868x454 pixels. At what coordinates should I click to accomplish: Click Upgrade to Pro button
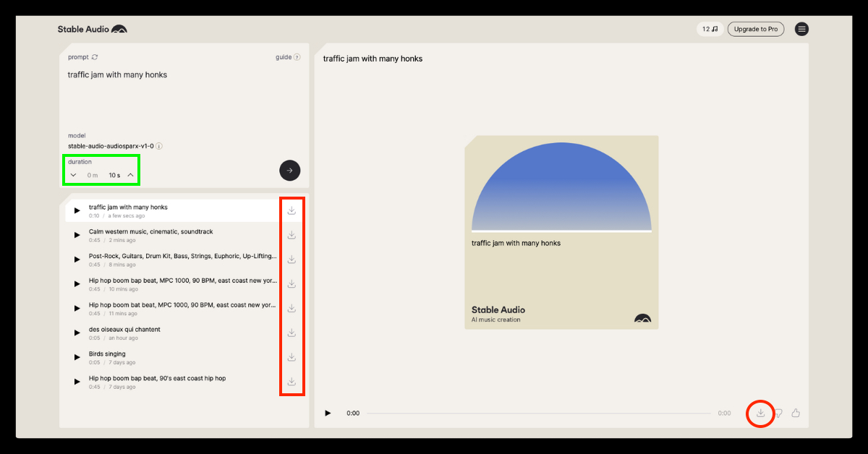[x=756, y=29]
